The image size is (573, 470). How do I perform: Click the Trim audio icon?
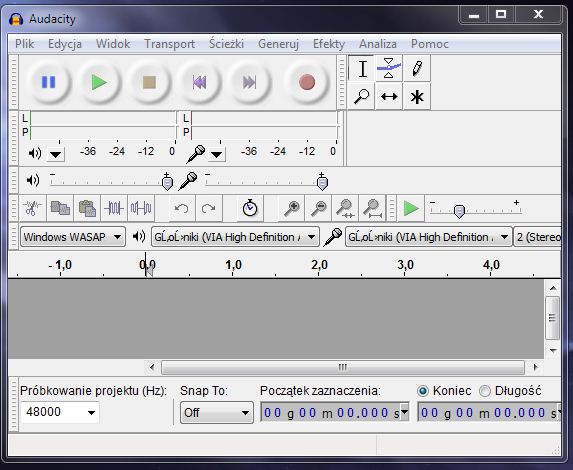[x=114, y=208]
